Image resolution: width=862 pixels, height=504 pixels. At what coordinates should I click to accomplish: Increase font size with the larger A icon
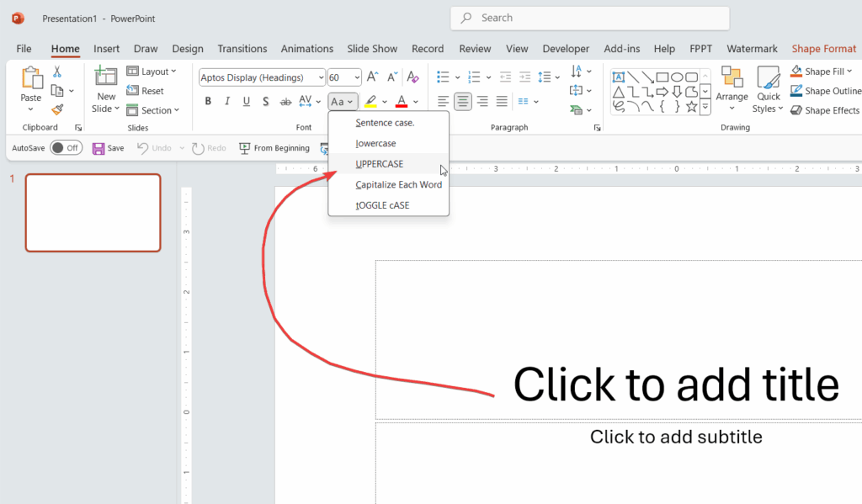pyautogui.click(x=372, y=77)
